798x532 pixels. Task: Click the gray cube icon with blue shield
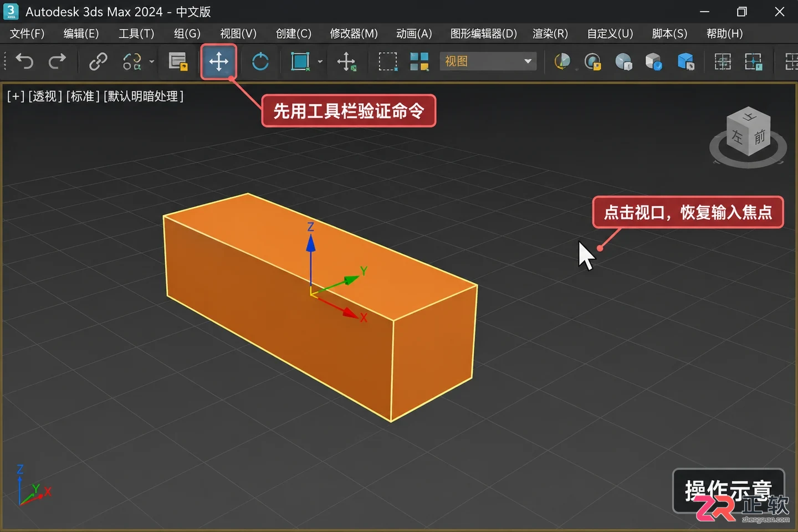[654, 62]
